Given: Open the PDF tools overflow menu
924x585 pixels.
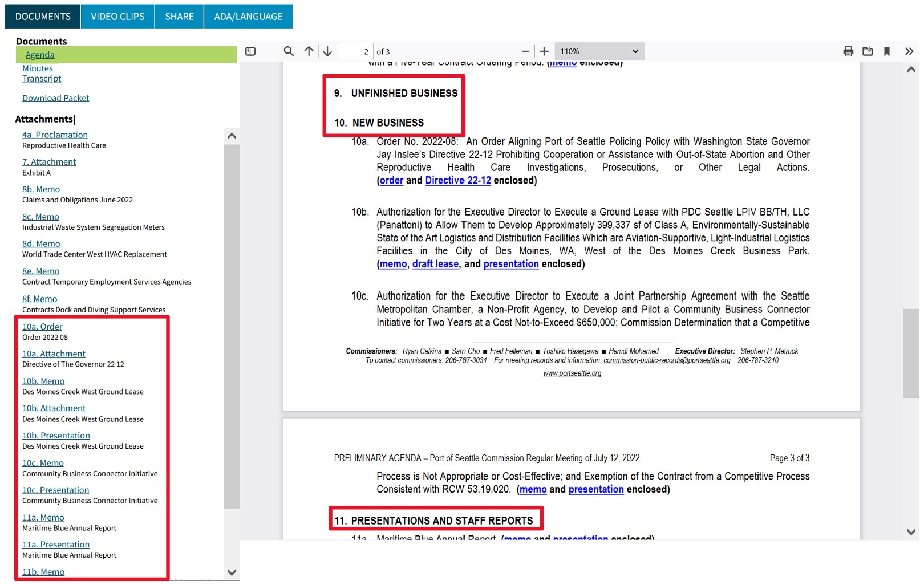Looking at the screenshot, I should 909,51.
